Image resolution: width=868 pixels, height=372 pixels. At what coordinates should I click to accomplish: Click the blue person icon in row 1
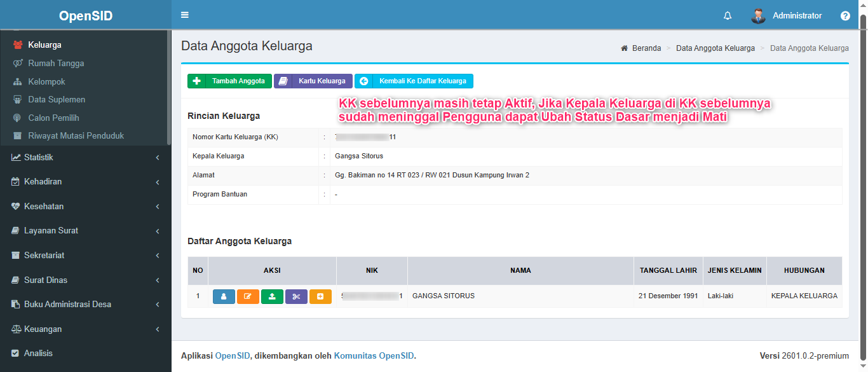(224, 296)
